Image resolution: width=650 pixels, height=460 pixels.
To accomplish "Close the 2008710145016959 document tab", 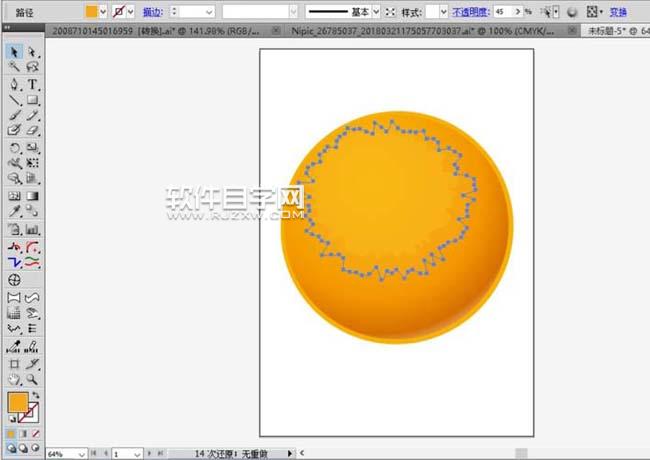I will click(x=276, y=30).
